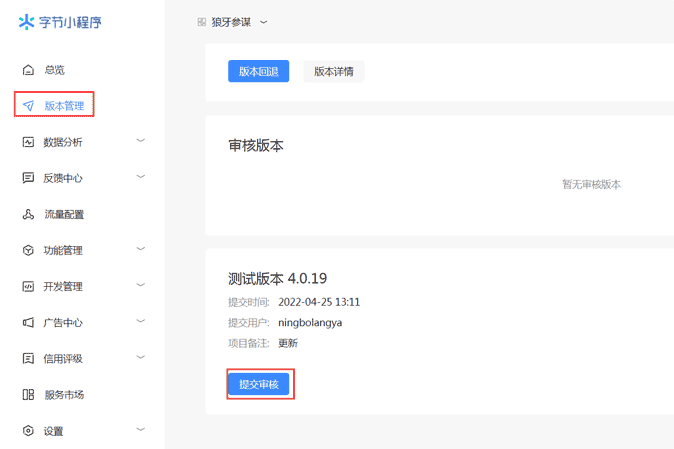
Task: Click the 广告中心 megaphone icon
Action: (x=28, y=322)
